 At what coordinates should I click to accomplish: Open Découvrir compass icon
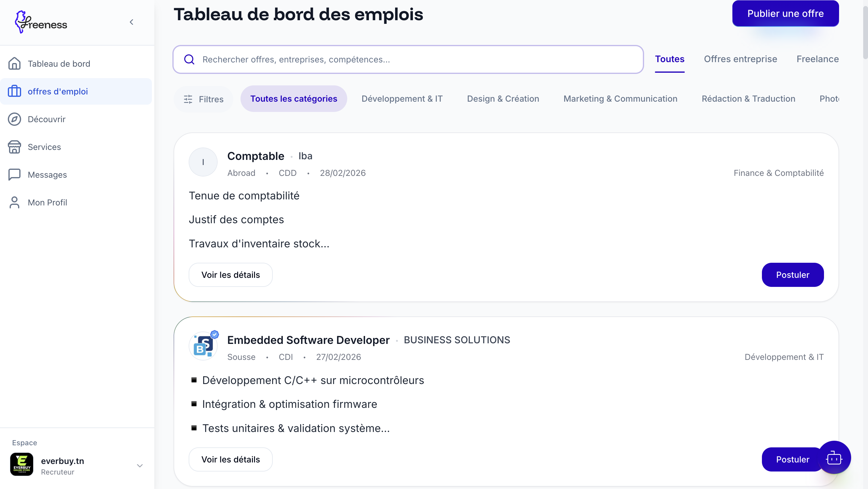tap(14, 119)
